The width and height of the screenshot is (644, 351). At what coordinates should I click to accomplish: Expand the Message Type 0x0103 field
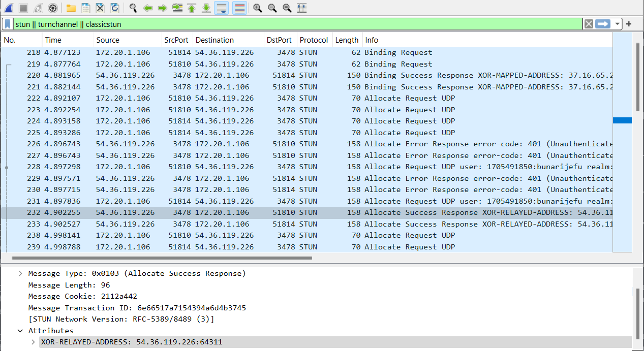coord(20,273)
